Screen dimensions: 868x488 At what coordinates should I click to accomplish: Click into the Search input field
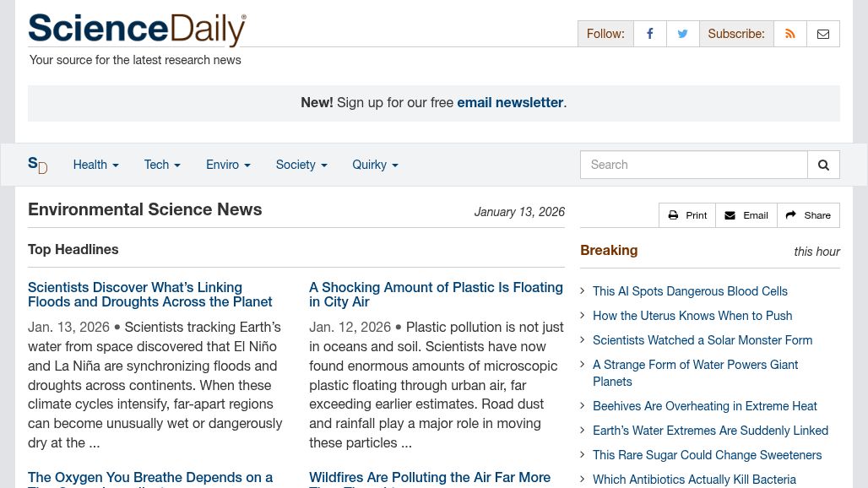click(x=693, y=165)
